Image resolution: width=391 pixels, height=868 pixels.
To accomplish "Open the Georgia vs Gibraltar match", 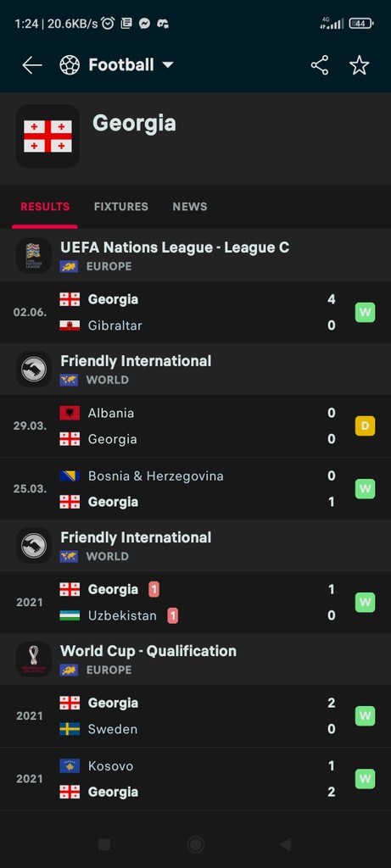I will [x=195, y=312].
